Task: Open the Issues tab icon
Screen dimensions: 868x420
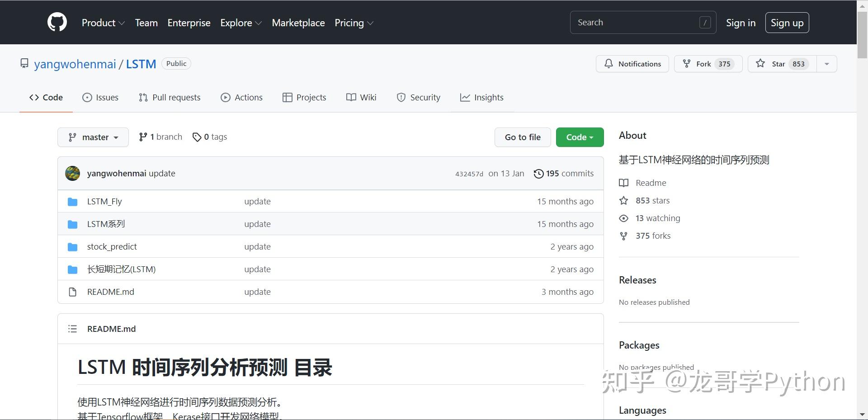Action: [87, 97]
